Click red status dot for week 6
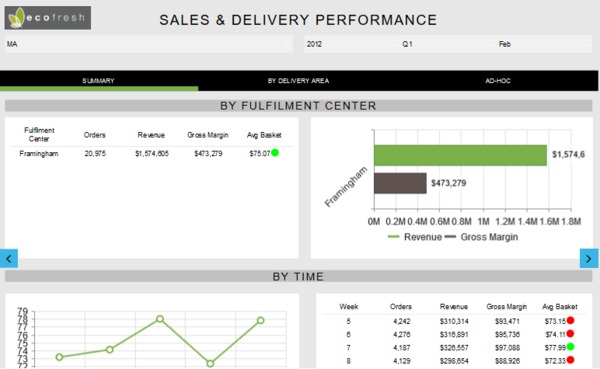Screen dimensions: 600x369 (x=570, y=334)
